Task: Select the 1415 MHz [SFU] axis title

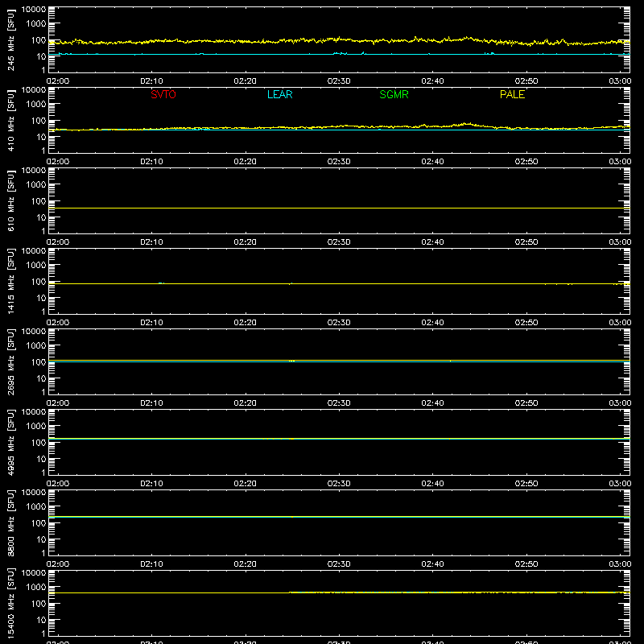Action: [10, 281]
